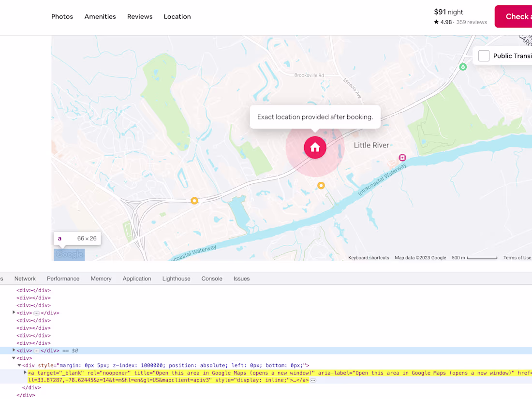
Task: Click the orange point-of-interest marker near the highway
Action: 194,200
